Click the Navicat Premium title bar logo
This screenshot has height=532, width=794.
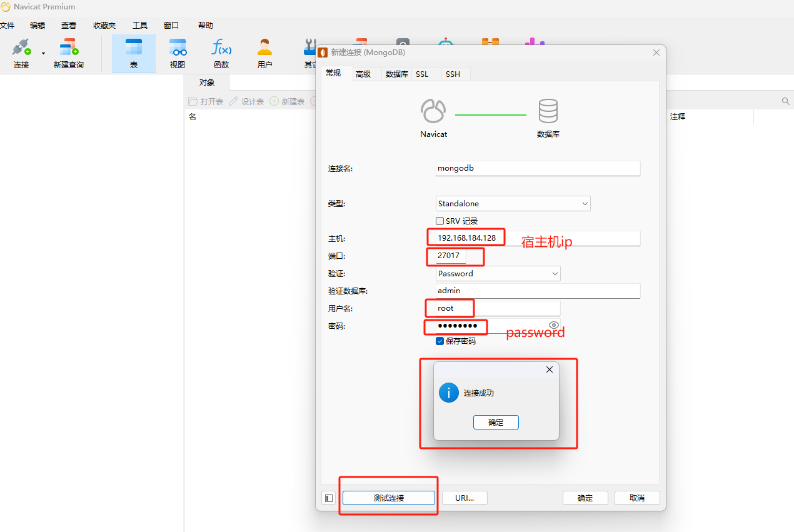tap(6, 7)
